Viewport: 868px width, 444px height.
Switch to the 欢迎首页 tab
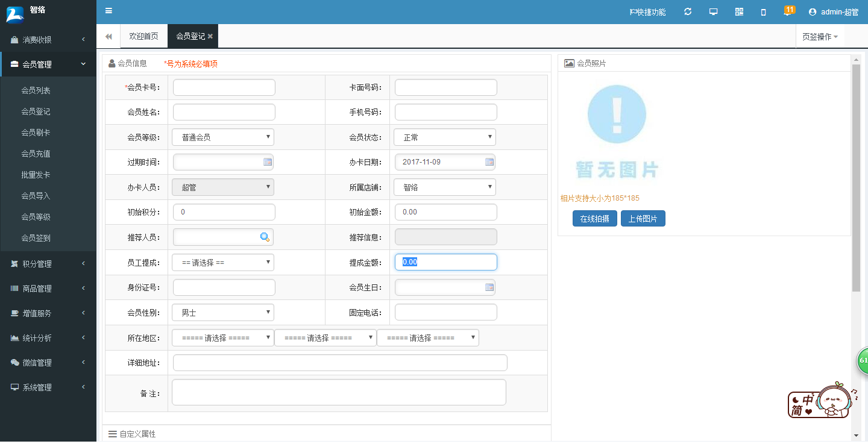click(143, 36)
